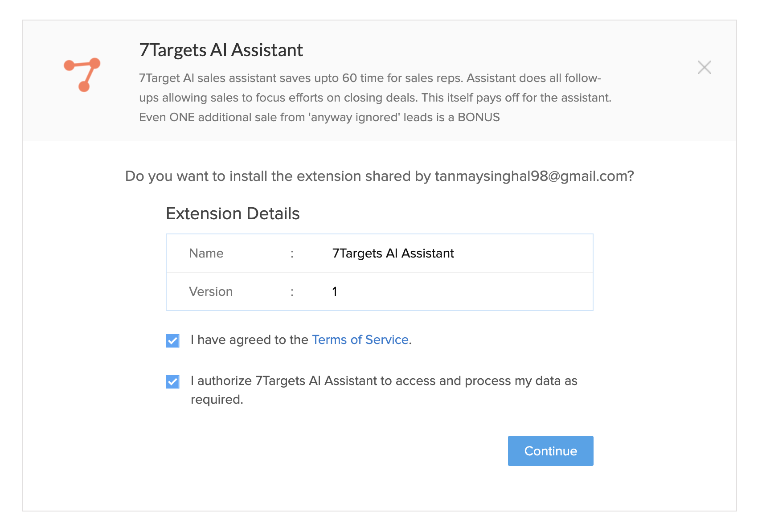Image resolution: width=762 pixels, height=532 pixels.
Task: Click the Extension Details heading
Action: [x=233, y=213]
